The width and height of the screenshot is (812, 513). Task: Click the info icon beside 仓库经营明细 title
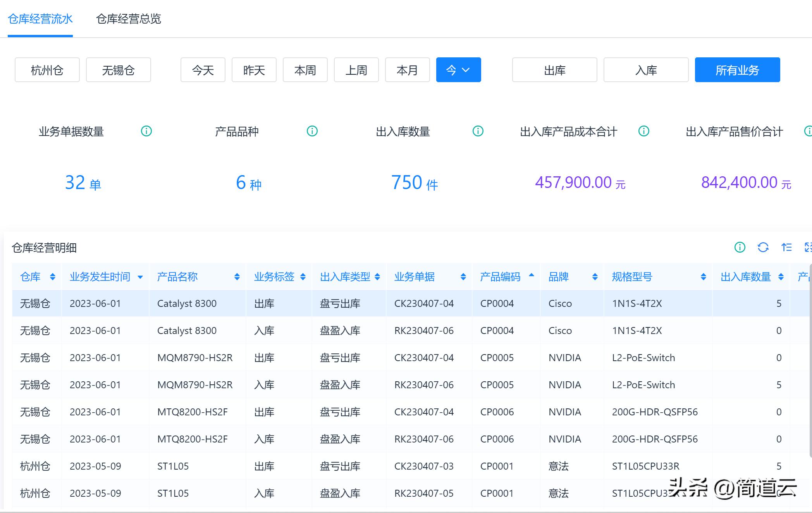coord(739,248)
